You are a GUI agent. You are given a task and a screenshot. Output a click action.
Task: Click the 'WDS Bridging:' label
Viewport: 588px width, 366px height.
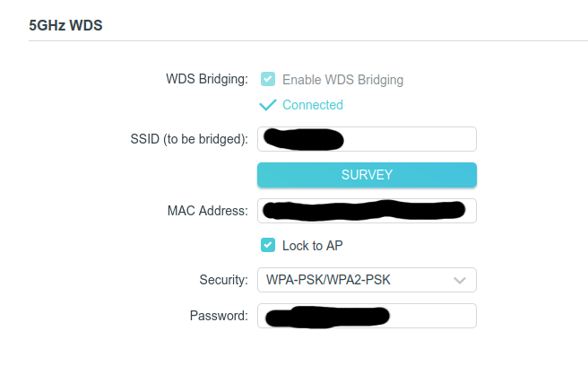[206, 80]
